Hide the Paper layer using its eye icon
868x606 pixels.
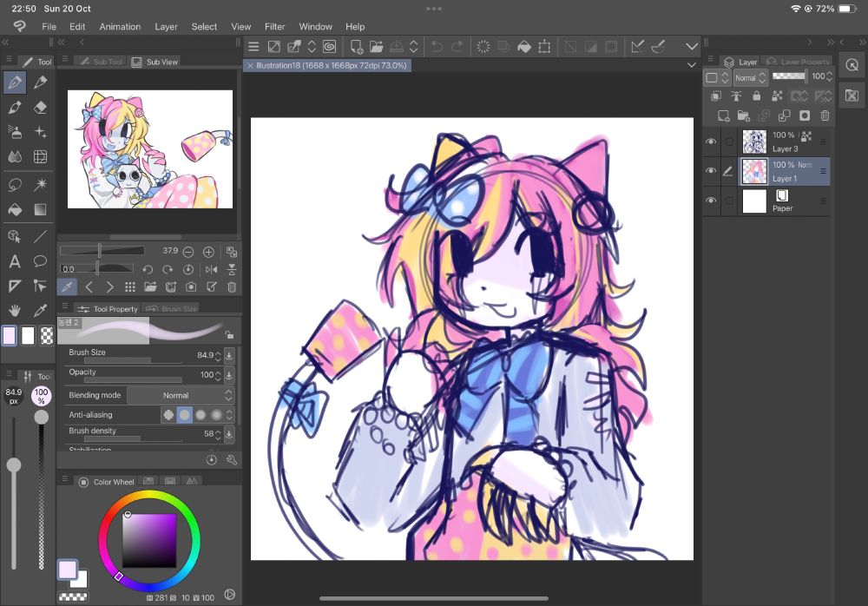pyautogui.click(x=711, y=201)
